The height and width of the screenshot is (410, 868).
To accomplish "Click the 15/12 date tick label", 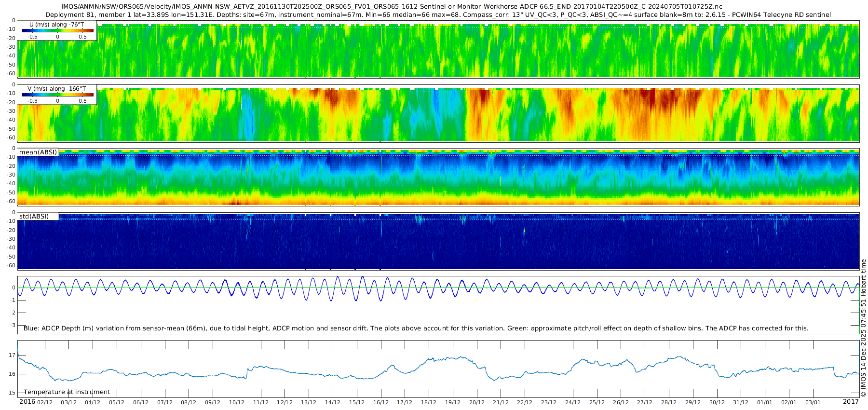I will click(356, 402).
